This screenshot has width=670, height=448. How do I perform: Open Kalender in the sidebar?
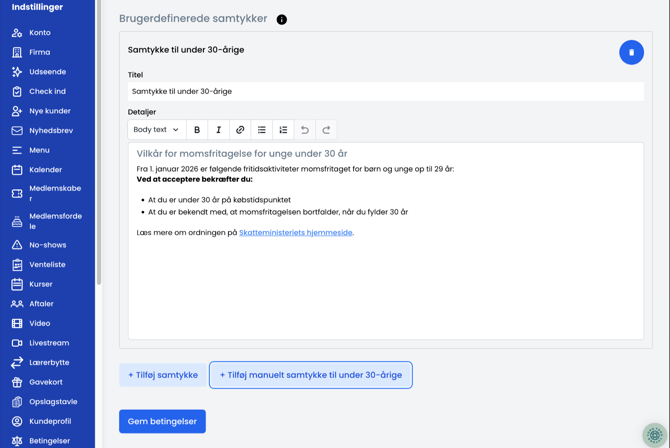tap(45, 170)
